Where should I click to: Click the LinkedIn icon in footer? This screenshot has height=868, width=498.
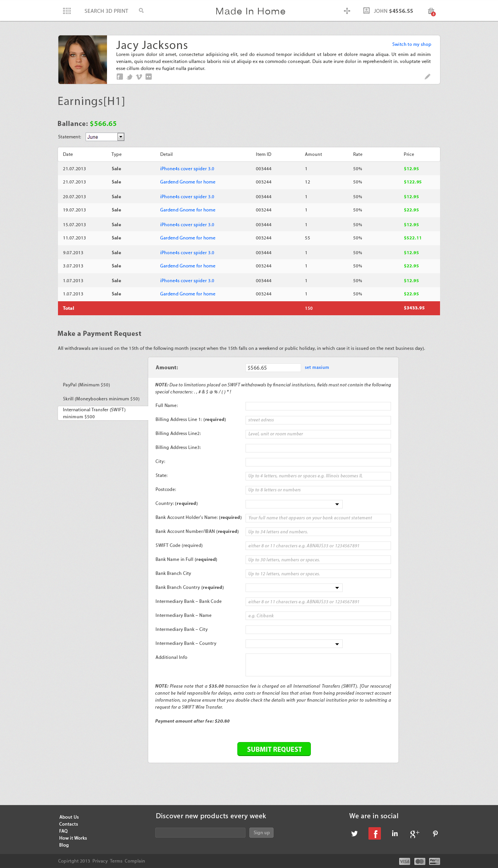click(x=395, y=833)
